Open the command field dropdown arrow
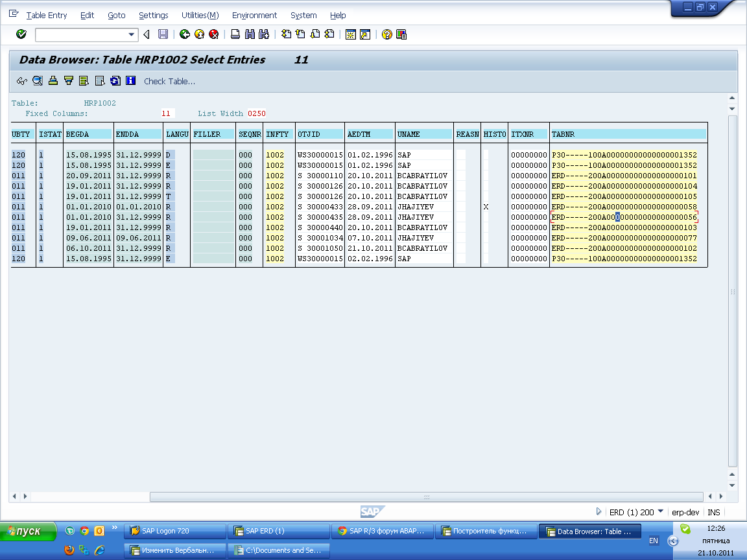Image resolution: width=747 pixels, height=560 pixels. 132,35
